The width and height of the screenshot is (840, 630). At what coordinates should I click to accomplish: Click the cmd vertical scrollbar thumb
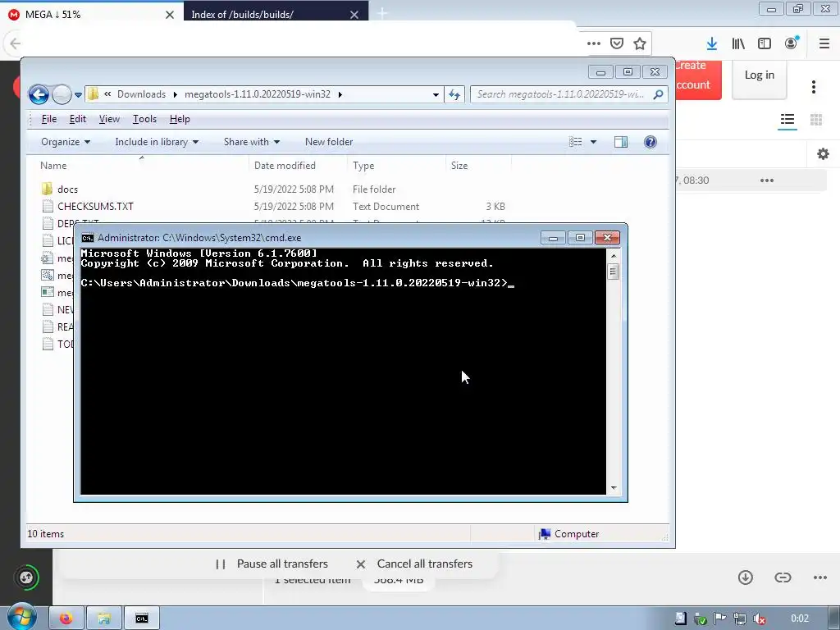tap(614, 272)
